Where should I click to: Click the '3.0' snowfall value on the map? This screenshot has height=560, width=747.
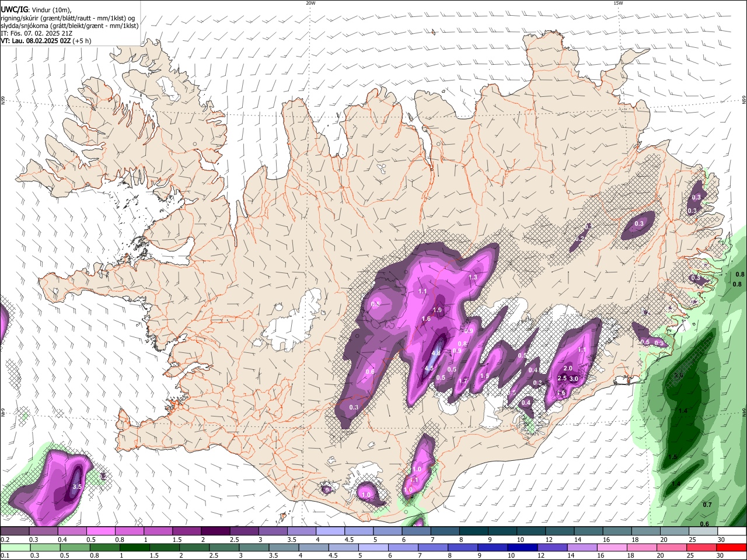pos(574,379)
